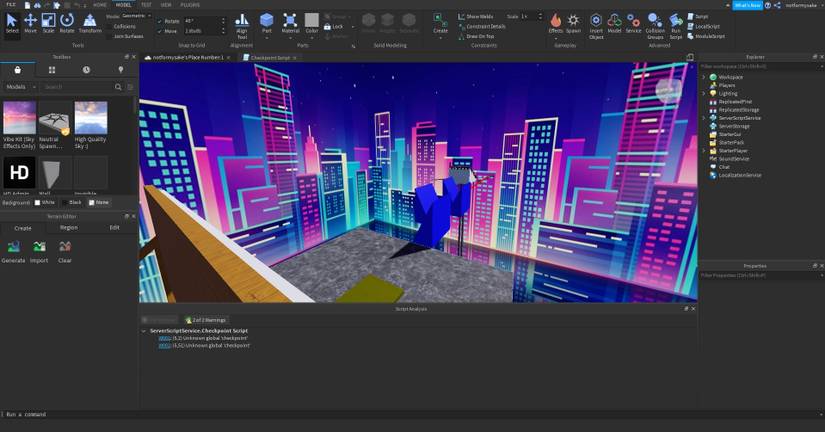This screenshot has height=432, width=825.
Task: Open the Align Tool
Action: pos(242,26)
